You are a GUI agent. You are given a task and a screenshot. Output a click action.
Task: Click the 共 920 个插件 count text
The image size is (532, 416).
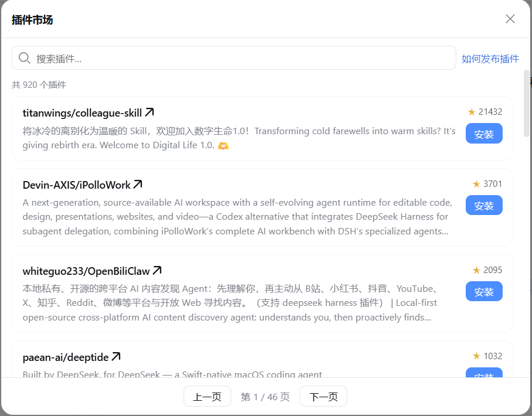click(x=39, y=85)
